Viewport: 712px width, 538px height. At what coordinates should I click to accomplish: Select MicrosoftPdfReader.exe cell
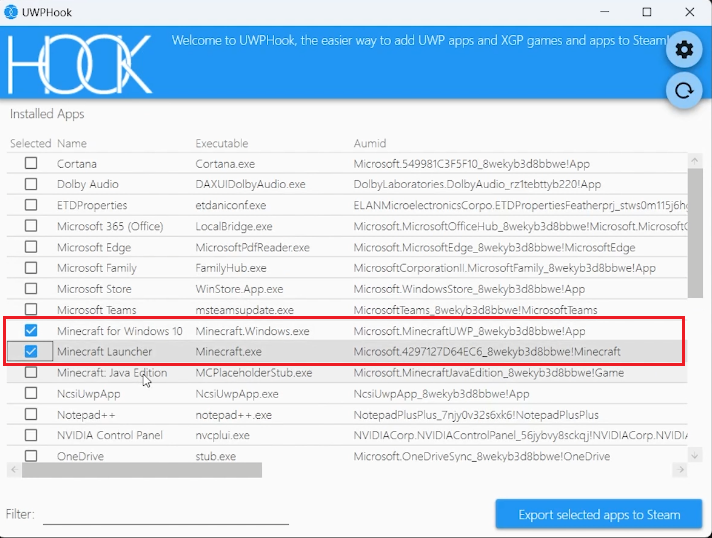tap(252, 247)
